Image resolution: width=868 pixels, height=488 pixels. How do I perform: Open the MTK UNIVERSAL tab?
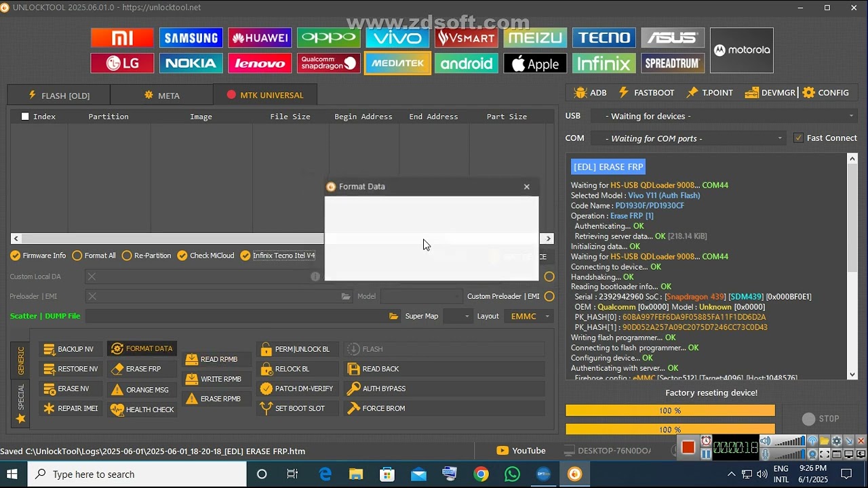(265, 95)
